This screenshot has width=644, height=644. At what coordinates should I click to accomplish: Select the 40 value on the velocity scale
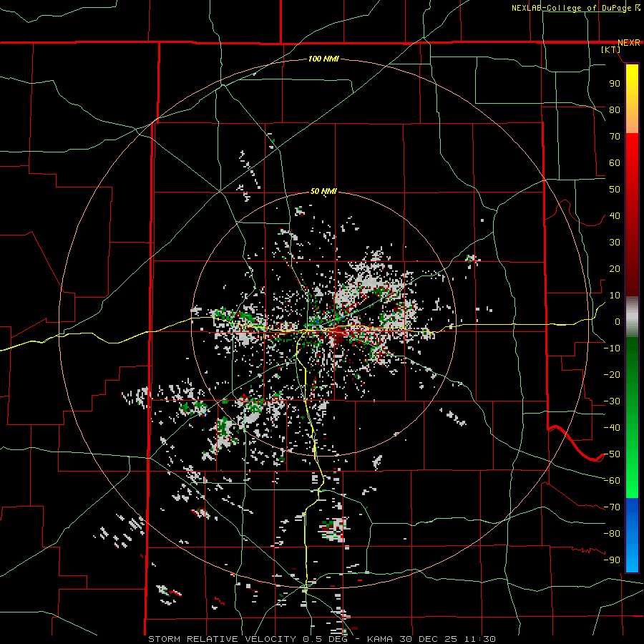click(x=615, y=215)
